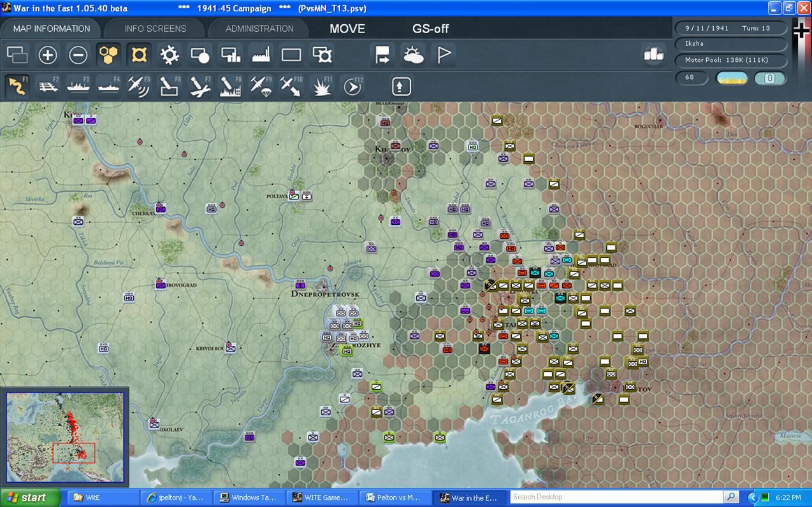
Task: Select the unit counter at Nikolaev
Action: (154, 424)
